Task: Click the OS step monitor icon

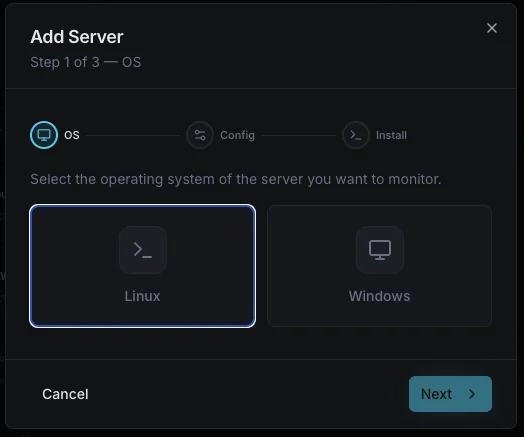Action: click(44, 135)
